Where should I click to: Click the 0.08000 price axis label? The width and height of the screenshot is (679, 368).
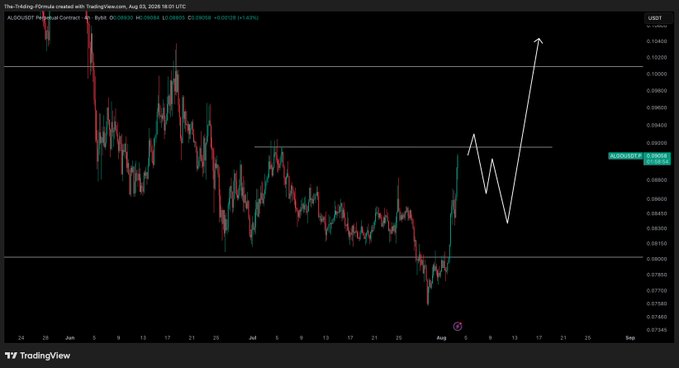[x=656, y=259]
